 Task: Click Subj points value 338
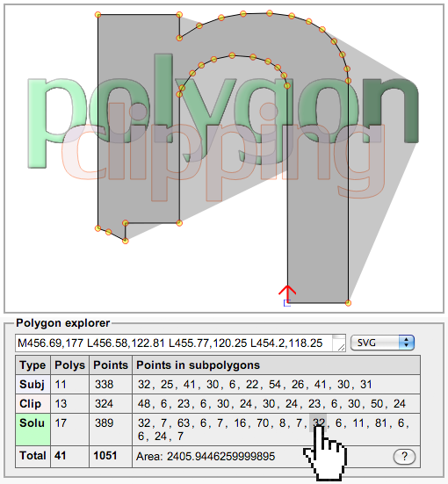click(x=104, y=384)
